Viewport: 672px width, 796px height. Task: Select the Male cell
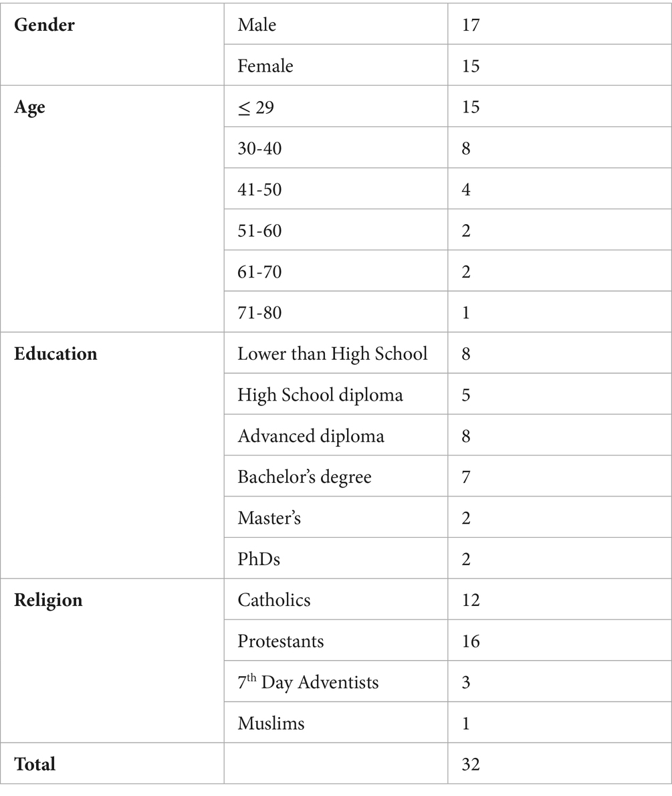point(257,25)
